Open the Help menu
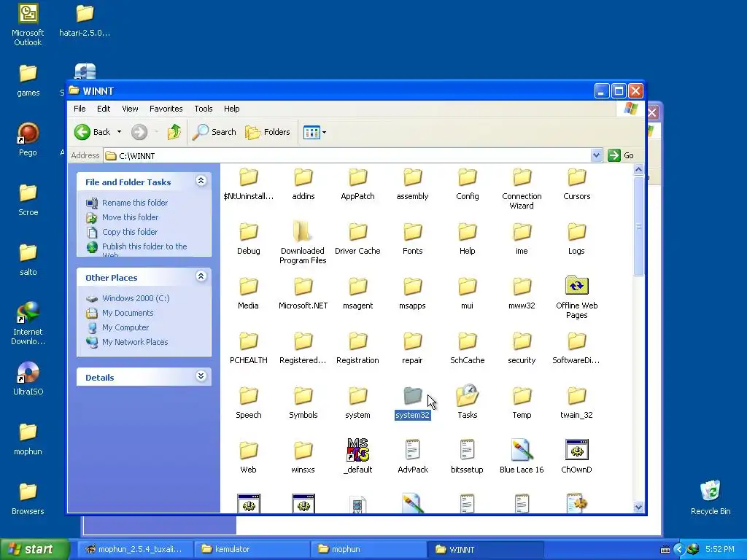Image resolution: width=747 pixels, height=560 pixels. [x=231, y=109]
